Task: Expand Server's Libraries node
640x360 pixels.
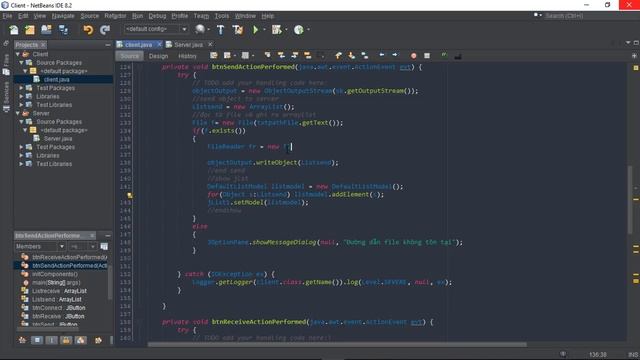Action: [21, 156]
